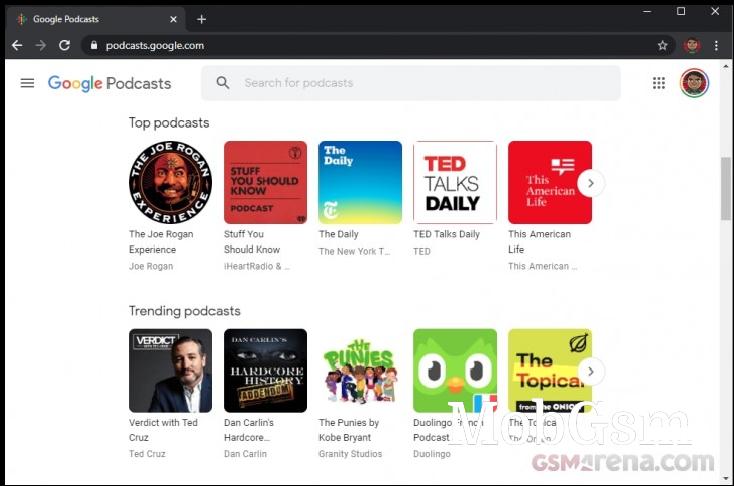Click 'The New York T...' publisher text
The height and width of the screenshot is (486, 734).
tap(354, 251)
